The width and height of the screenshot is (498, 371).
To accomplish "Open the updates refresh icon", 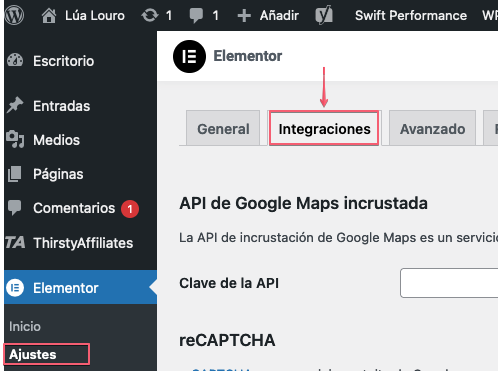I will click(150, 15).
